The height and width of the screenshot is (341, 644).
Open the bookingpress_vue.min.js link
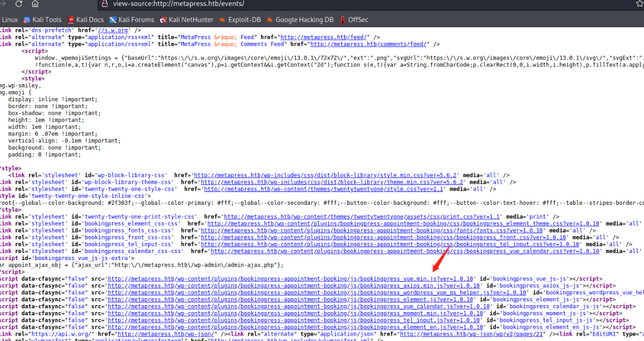(x=290, y=279)
